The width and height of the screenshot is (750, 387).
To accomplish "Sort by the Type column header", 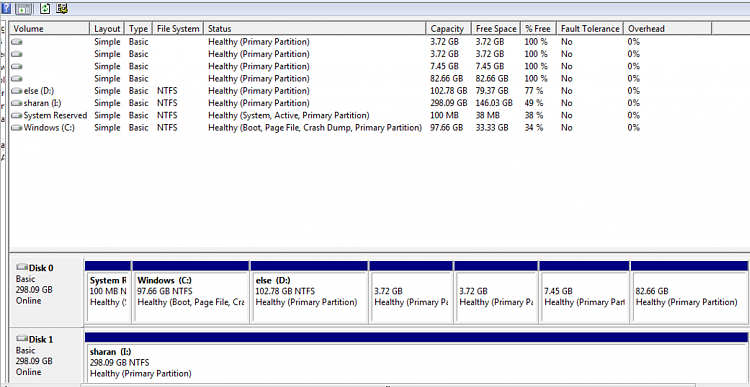I will (x=138, y=29).
